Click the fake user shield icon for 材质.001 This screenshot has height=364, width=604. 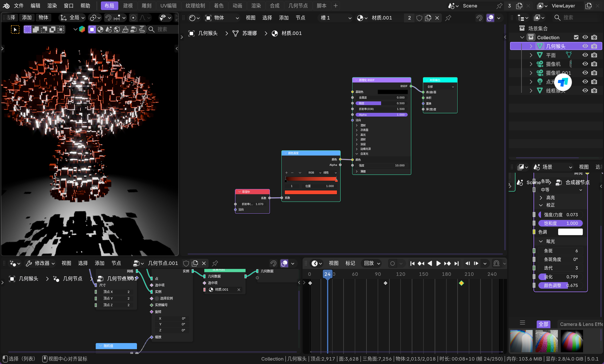tap(419, 18)
